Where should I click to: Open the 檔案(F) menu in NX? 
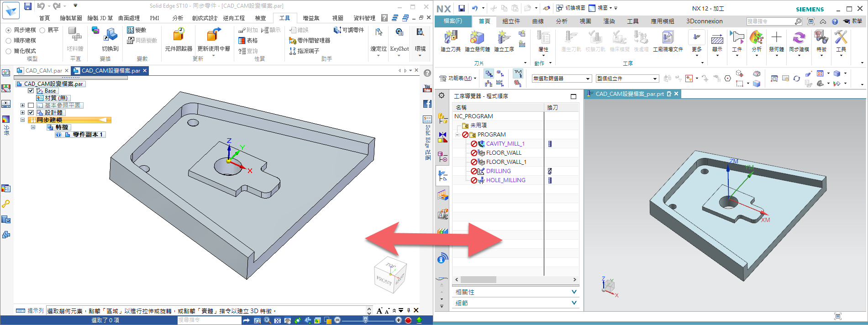(x=453, y=21)
